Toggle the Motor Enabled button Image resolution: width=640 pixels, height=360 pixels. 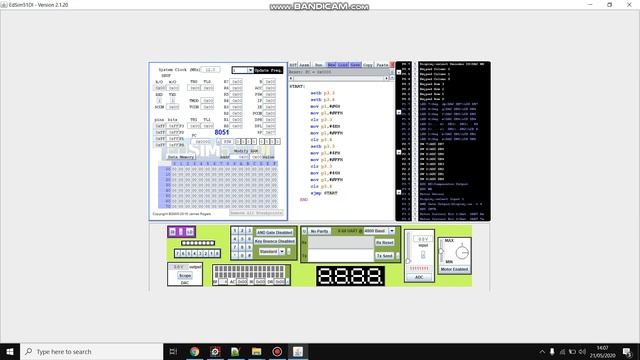click(454, 269)
